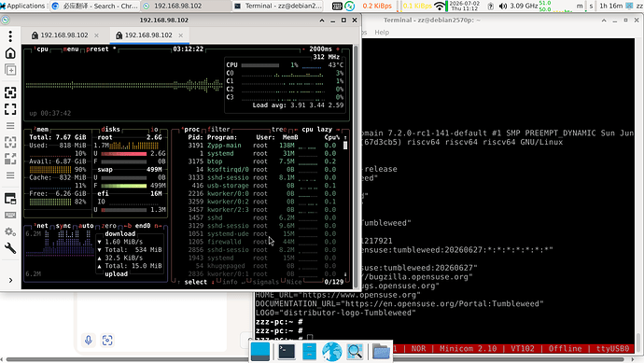
Task: Open the Applications menu in top panel
Action: pyautogui.click(x=23, y=6)
